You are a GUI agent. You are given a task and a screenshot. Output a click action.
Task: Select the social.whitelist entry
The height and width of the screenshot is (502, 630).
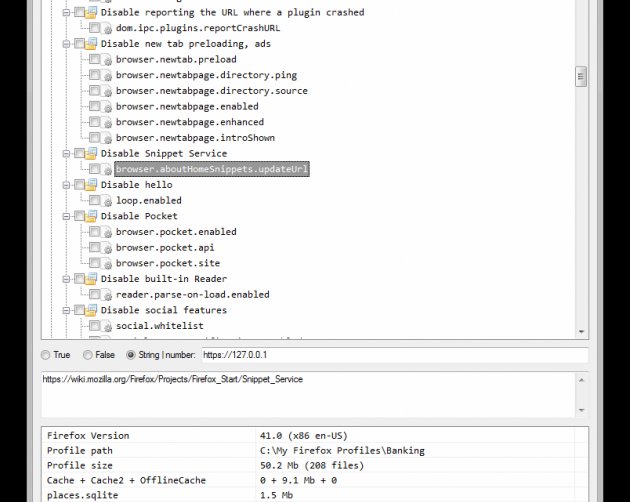pyautogui.click(x=160, y=326)
